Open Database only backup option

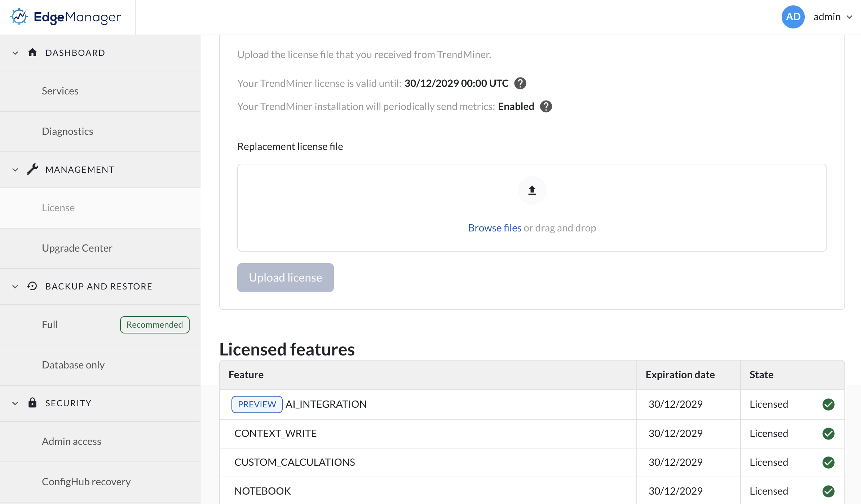pos(100,365)
